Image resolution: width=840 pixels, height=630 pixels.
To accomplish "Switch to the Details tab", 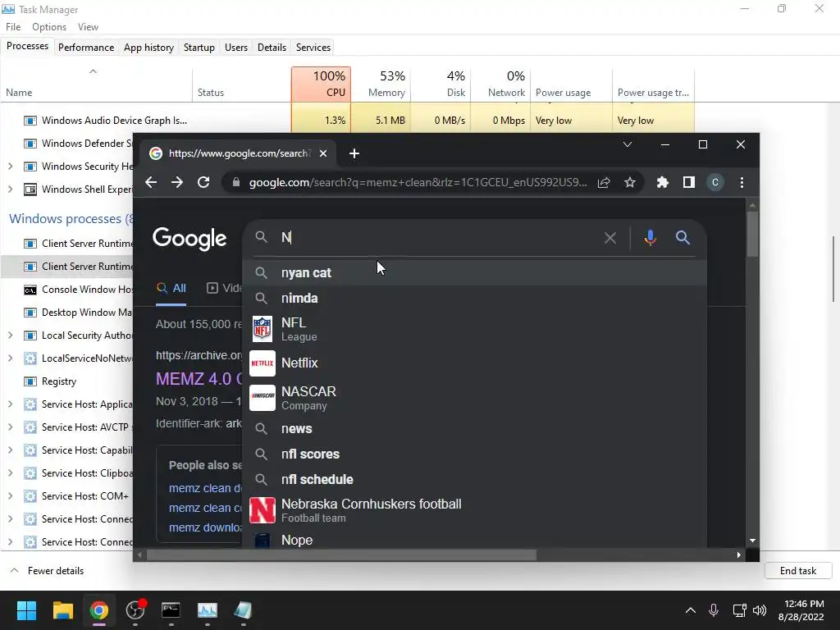I will [272, 47].
